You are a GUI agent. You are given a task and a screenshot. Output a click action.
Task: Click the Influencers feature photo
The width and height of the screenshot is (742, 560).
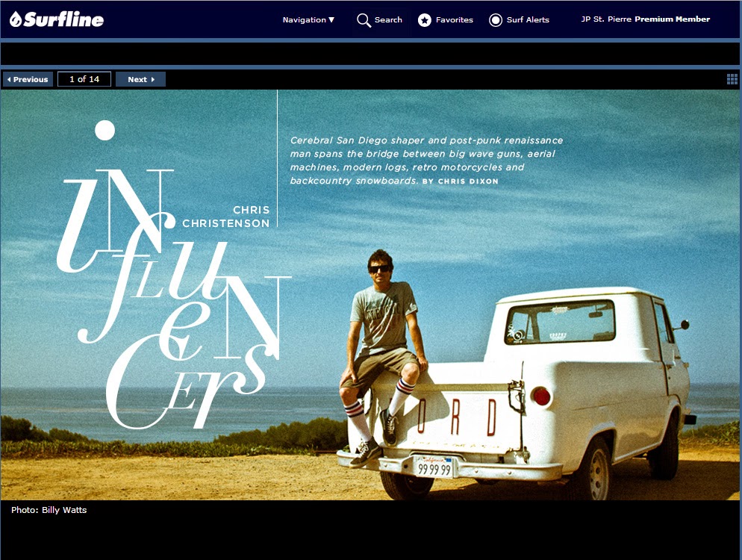(370, 295)
